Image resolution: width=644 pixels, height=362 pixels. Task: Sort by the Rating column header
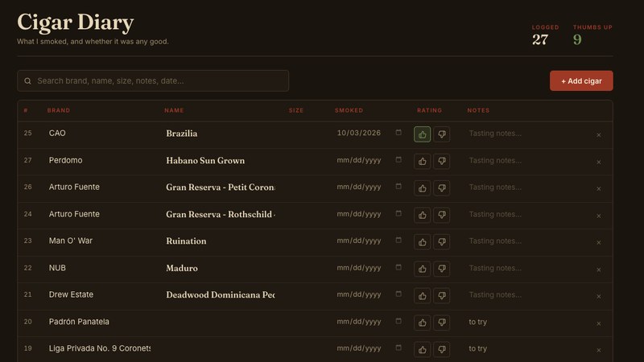[x=430, y=110]
